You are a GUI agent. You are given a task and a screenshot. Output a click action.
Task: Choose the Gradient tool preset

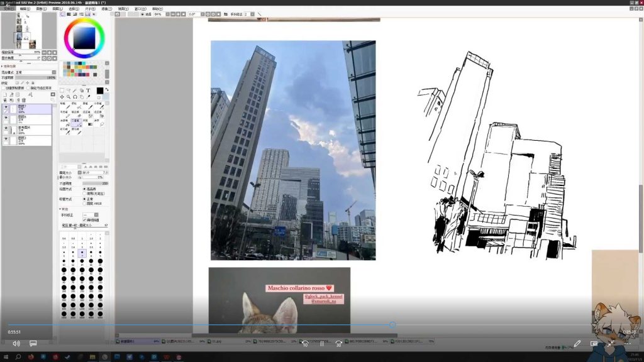pos(87,123)
